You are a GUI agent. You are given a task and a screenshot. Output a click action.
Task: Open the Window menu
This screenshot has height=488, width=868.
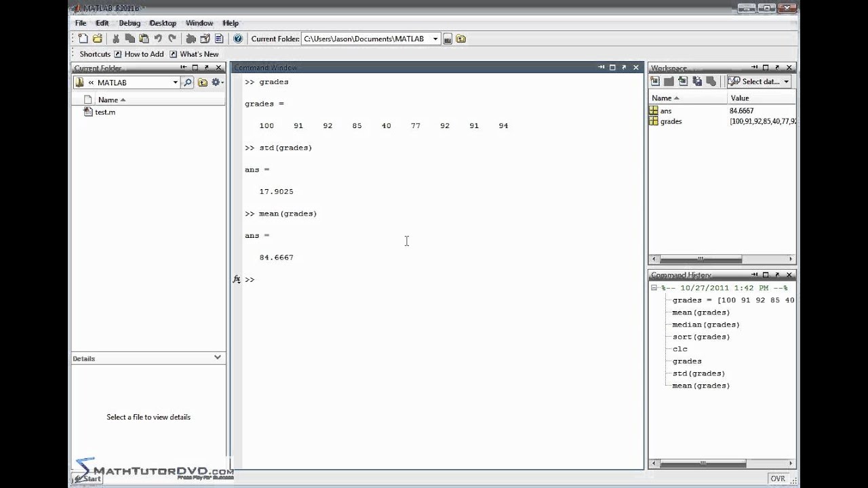199,23
